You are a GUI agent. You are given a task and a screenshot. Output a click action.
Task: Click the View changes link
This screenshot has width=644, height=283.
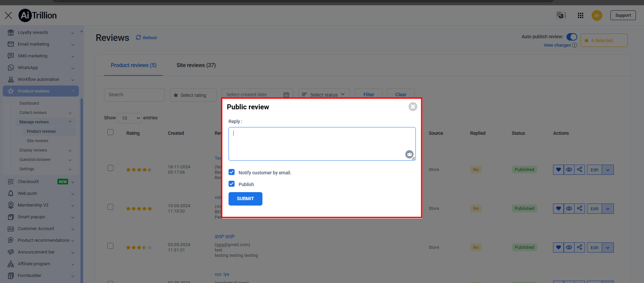click(557, 45)
